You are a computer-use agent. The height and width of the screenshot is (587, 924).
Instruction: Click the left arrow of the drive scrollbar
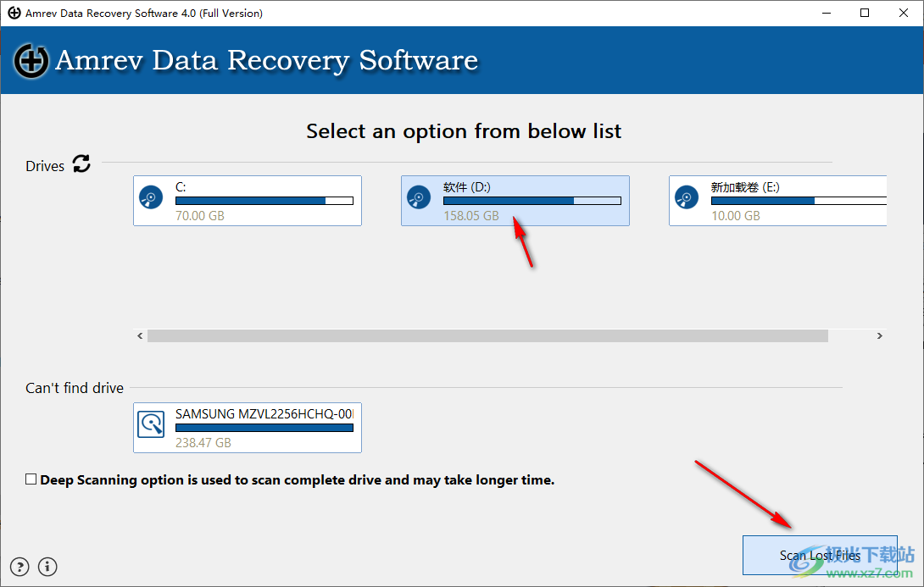(140, 335)
